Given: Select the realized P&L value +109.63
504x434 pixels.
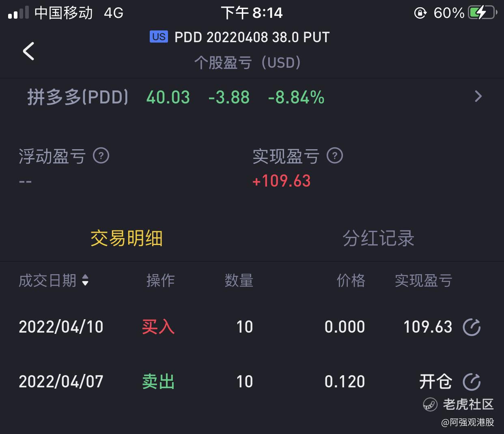Looking at the screenshot, I should tap(281, 181).
